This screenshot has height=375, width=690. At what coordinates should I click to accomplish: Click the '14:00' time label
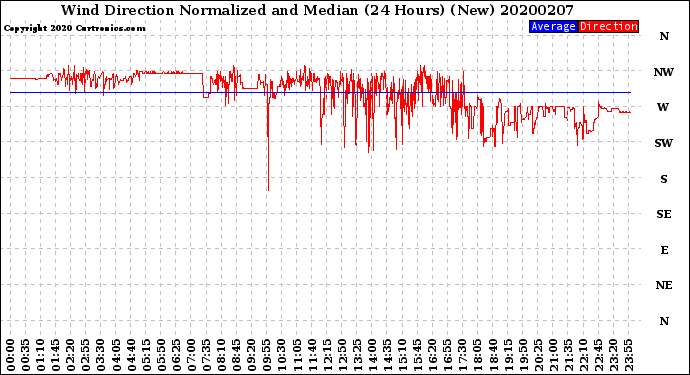[372, 355]
